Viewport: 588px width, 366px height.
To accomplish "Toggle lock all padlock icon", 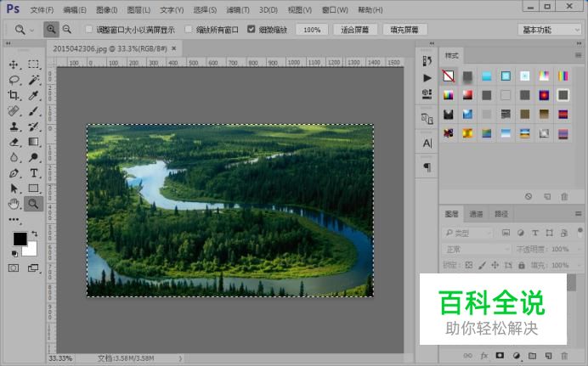I will [x=522, y=265].
